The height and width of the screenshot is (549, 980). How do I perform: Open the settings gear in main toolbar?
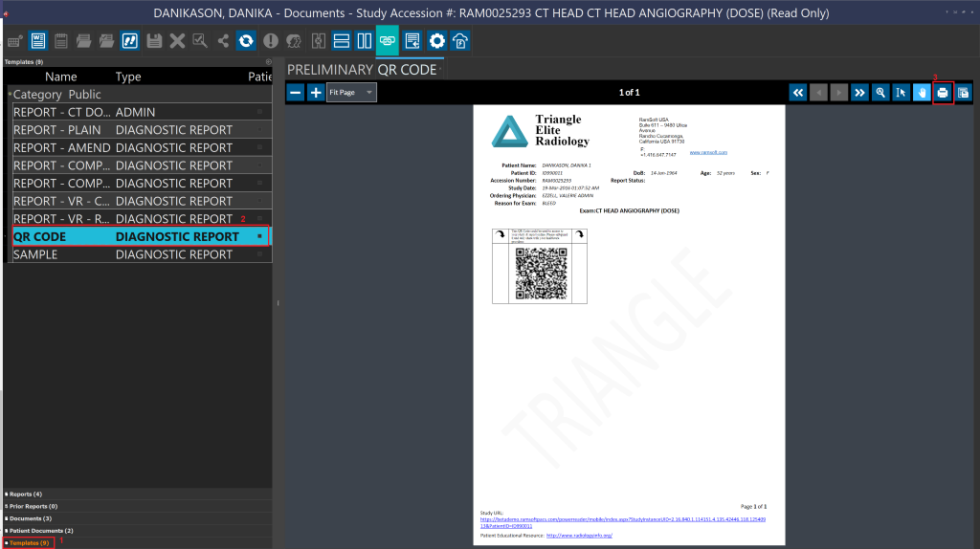[x=437, y=41]
